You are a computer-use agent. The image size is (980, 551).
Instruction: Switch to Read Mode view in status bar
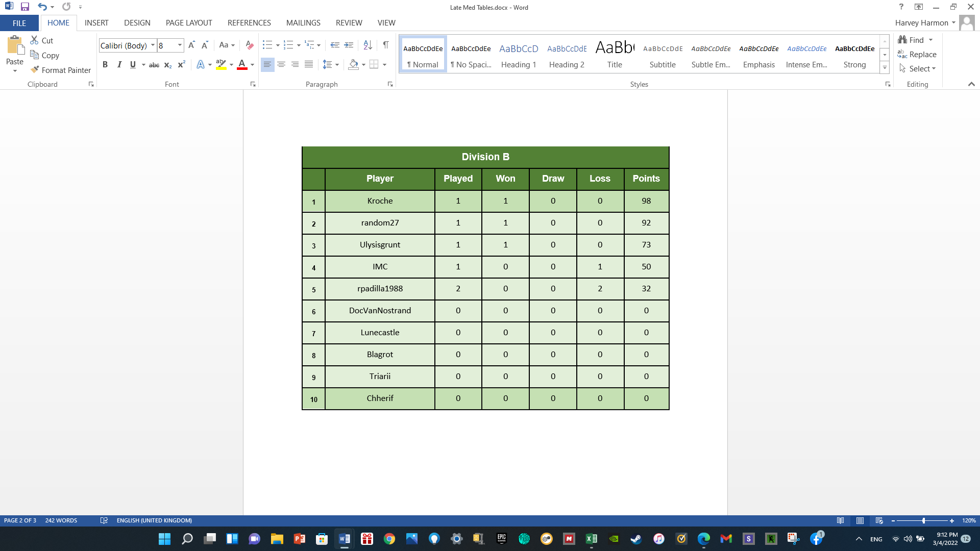tap(840, 520)
